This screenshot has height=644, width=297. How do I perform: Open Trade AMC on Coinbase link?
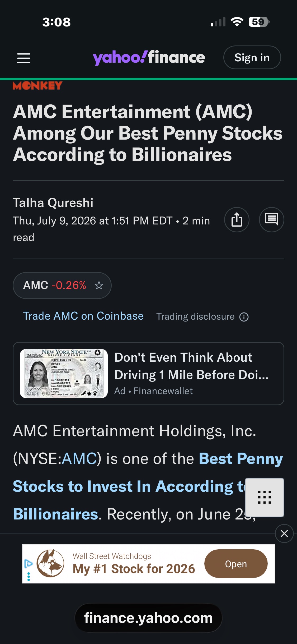pos(83,316)
